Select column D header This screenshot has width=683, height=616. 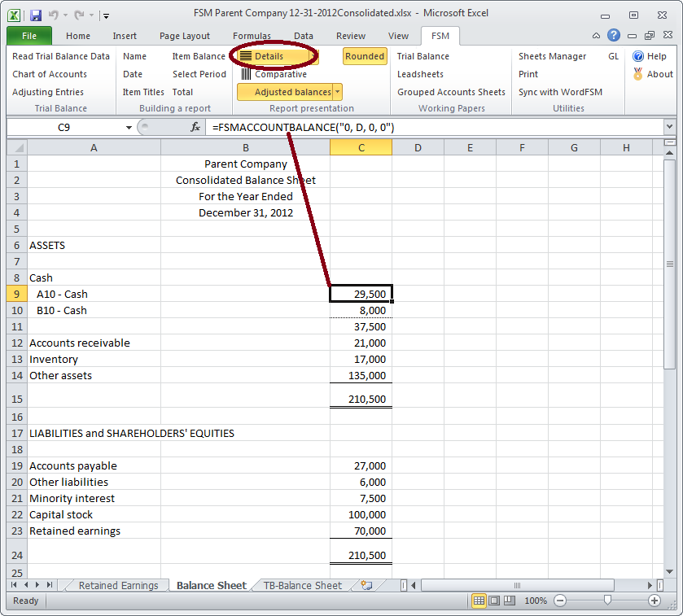(418, 147)
